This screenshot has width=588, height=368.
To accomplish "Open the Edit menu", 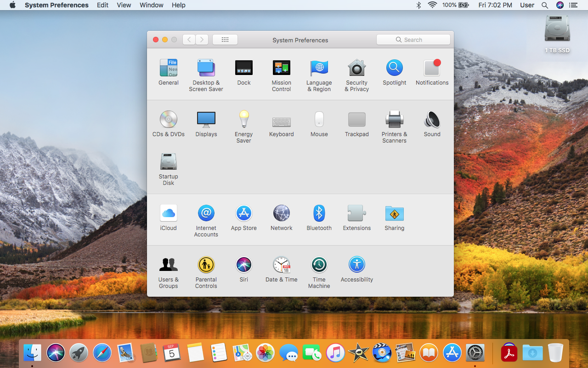I will [103, 5].
